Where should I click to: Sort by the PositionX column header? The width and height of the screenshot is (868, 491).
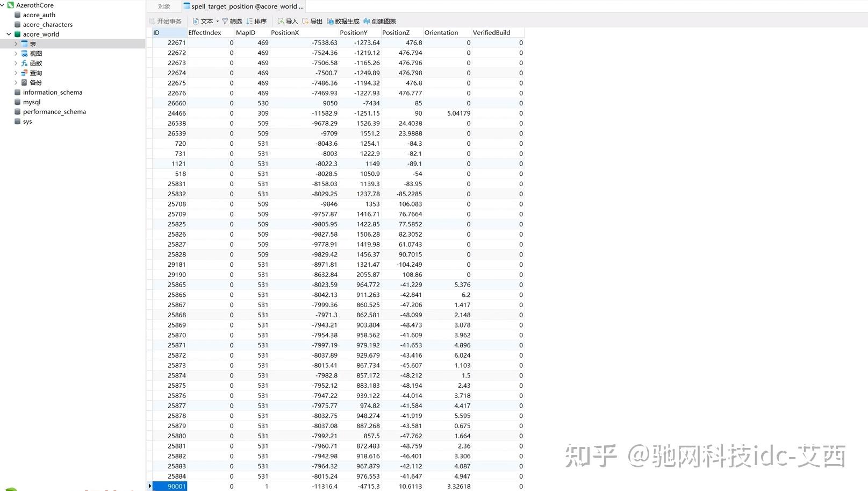pos(285,32)
